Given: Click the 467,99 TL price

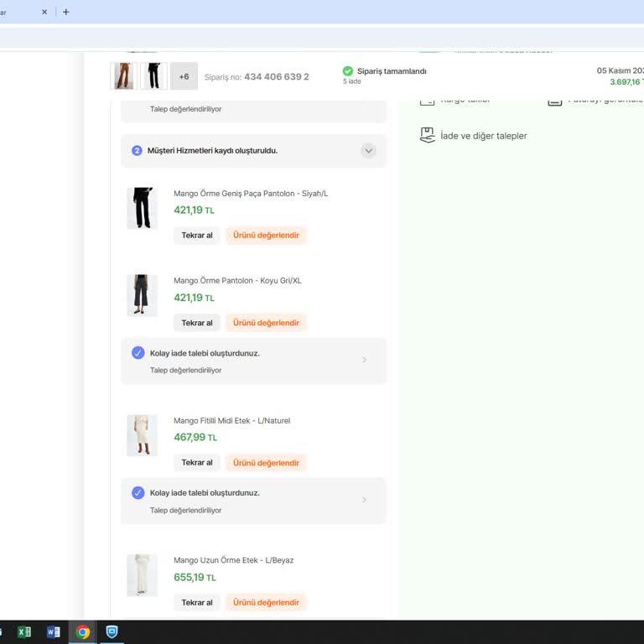Looking at the screenshot, I should click(x=195, y=438).
